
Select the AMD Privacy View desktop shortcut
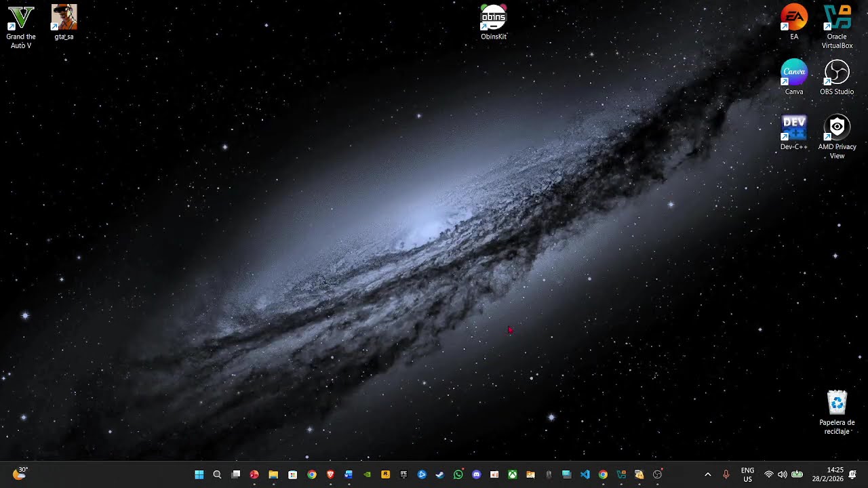[x=837, y=137]
